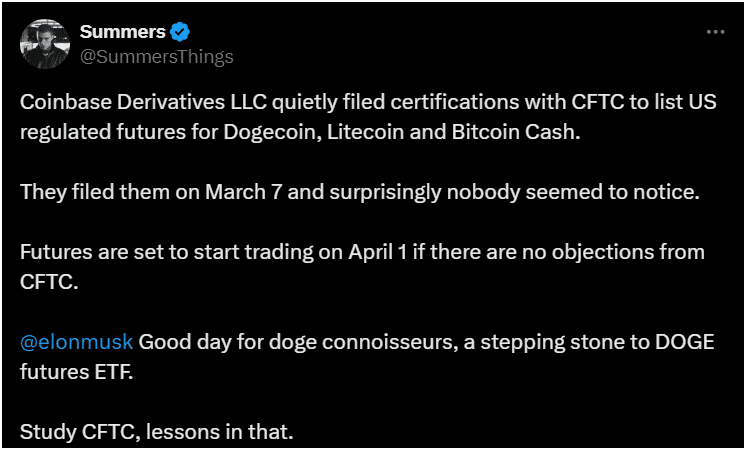Open the @SummersThings handle link

pyautogui.click(x=156, y=56)
